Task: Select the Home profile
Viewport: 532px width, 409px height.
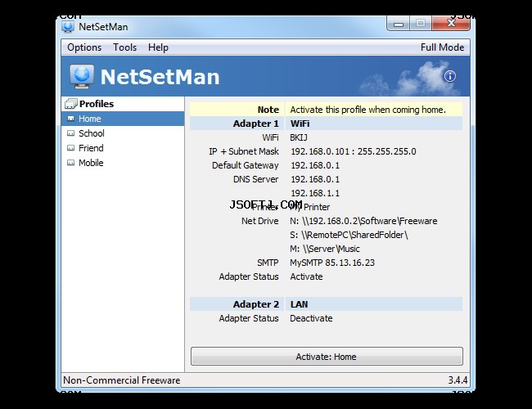Action: coord(123,119)
